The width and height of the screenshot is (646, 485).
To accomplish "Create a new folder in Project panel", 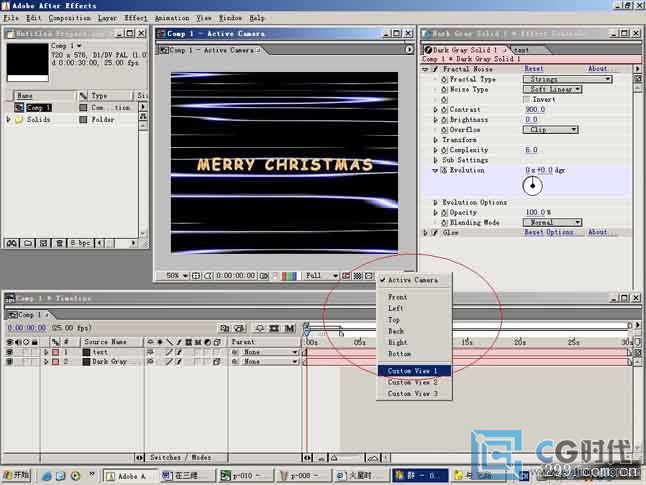I will [28, 244].
